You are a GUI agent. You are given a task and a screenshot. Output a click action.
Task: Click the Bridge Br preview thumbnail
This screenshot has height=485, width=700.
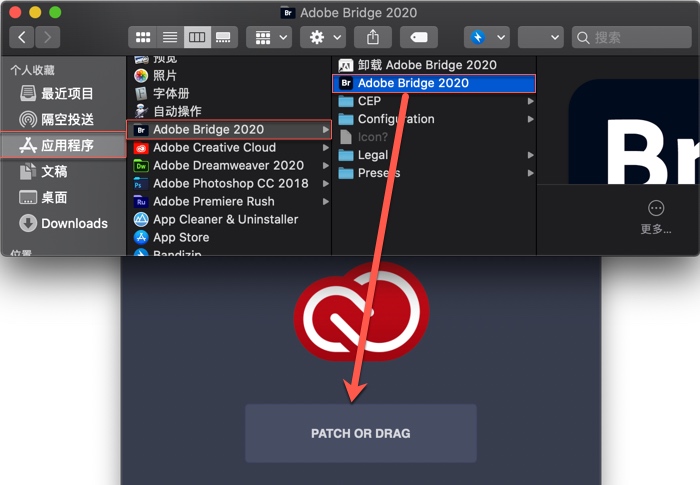pos(634,132)
